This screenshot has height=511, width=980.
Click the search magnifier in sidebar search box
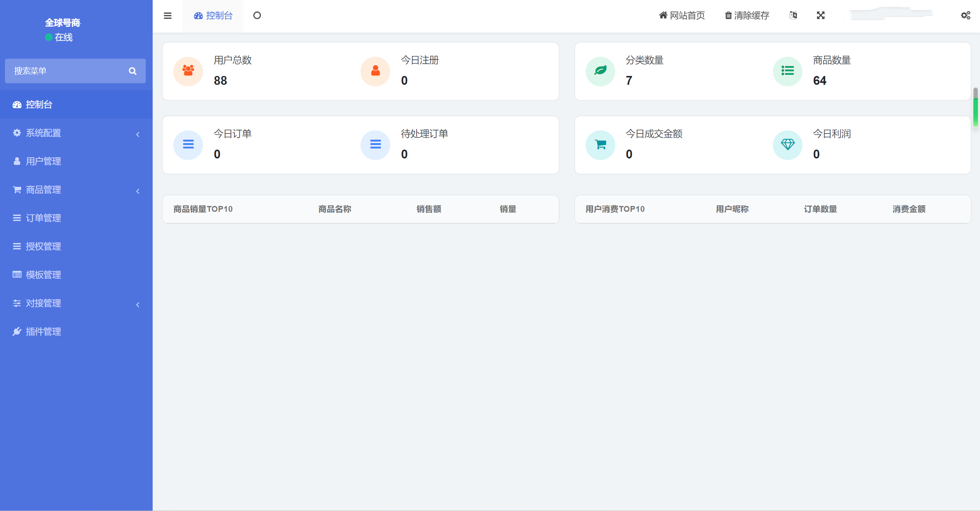click(x=132, y=71)
